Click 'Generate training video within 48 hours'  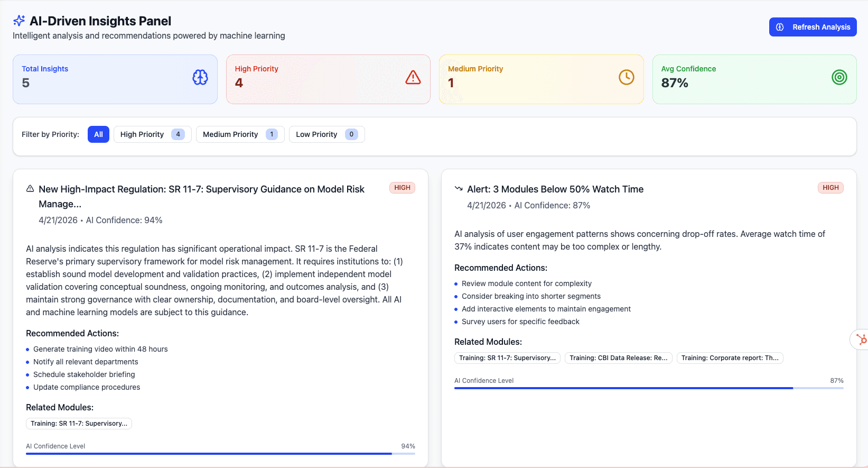coord(100,349)
